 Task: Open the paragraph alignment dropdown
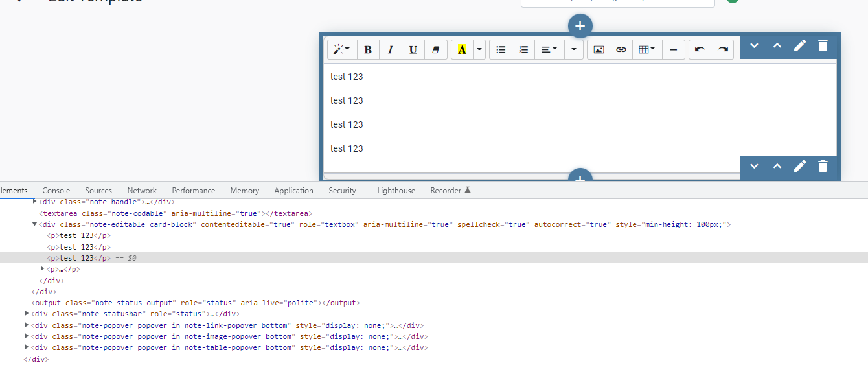(549, 49)
